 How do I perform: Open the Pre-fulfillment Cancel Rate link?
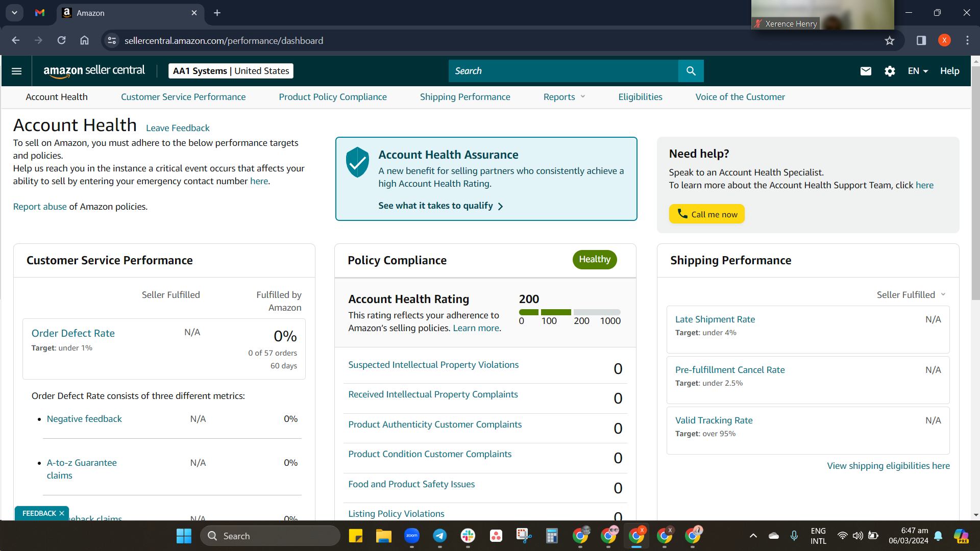pos(730,370)
